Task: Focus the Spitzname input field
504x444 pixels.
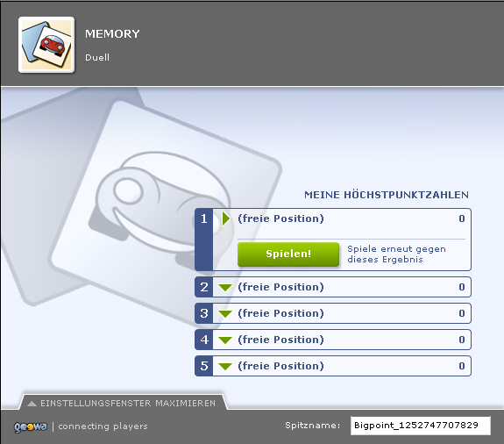Action: (x=421, y=426)
